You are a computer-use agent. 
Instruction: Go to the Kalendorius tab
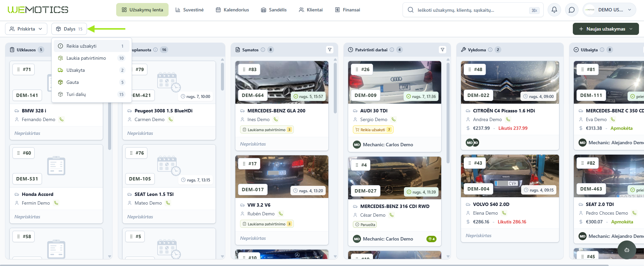pos(232,10)
